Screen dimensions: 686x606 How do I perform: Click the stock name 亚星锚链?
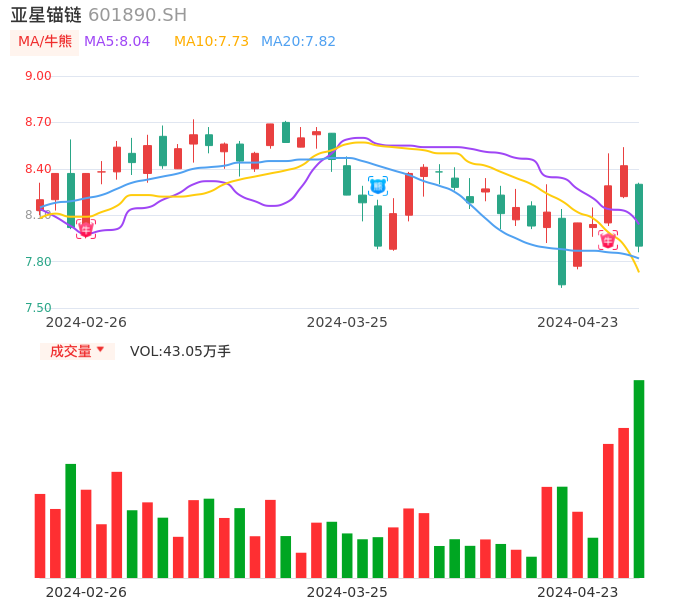pyautogui.click(x=46, y=15)
